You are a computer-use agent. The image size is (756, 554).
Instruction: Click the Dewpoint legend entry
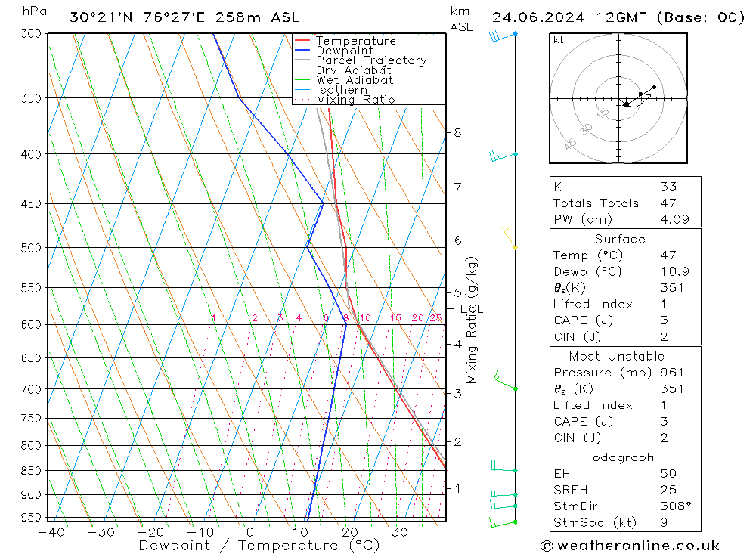(x=333, y=51)
